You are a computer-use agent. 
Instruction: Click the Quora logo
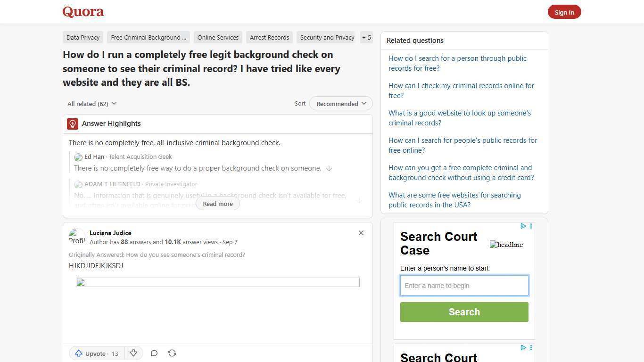(83, 12)
